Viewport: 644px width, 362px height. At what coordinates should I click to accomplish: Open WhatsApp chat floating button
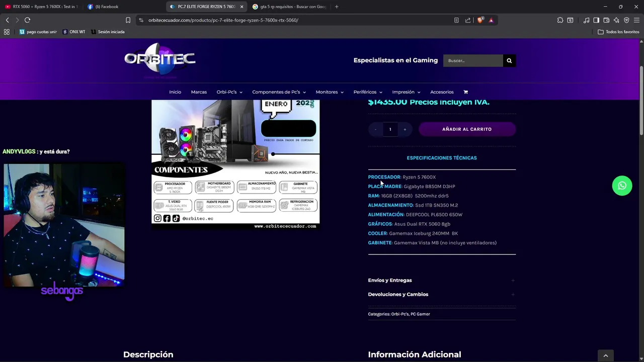click(622, 186)
